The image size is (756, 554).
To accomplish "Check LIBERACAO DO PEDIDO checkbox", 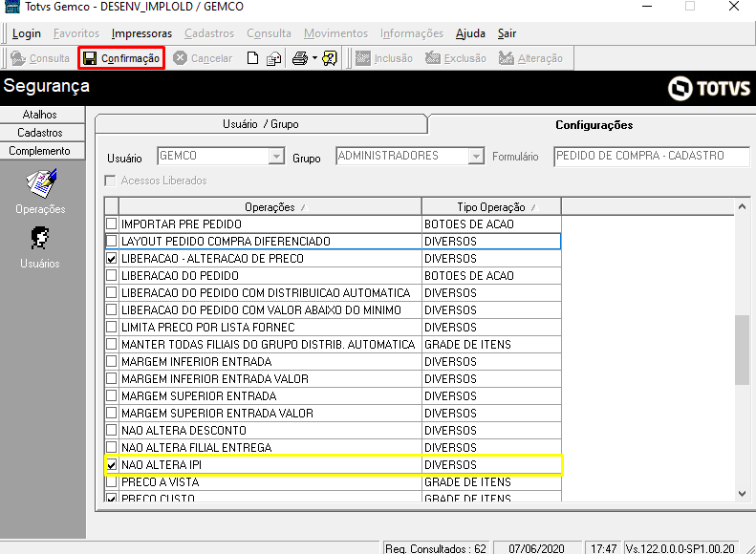I will pos(112,275).
